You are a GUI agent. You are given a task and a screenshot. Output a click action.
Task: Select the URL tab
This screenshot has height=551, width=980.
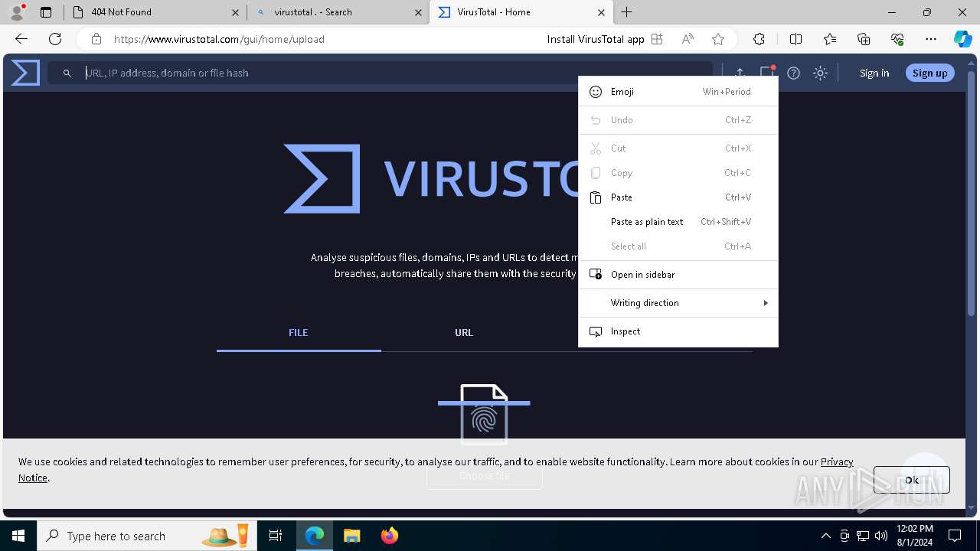464,333
